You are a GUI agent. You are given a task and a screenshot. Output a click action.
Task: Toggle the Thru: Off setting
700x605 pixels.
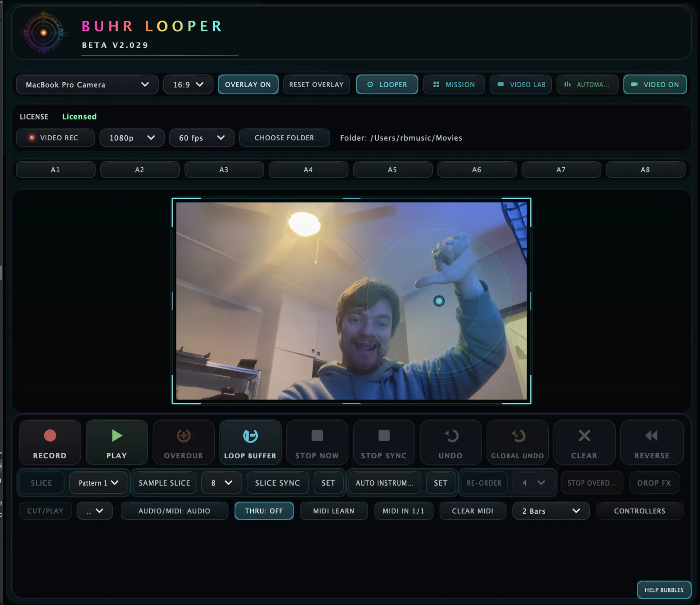[x=264, y=511]
